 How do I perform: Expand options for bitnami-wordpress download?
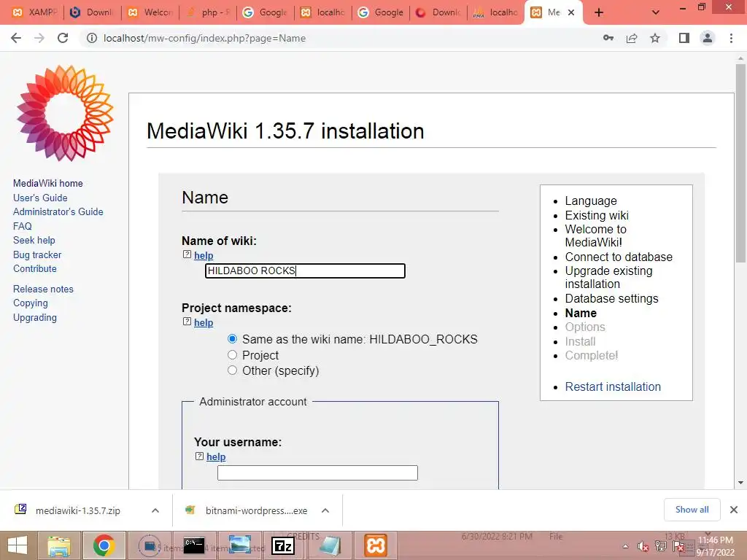point(325,510)
